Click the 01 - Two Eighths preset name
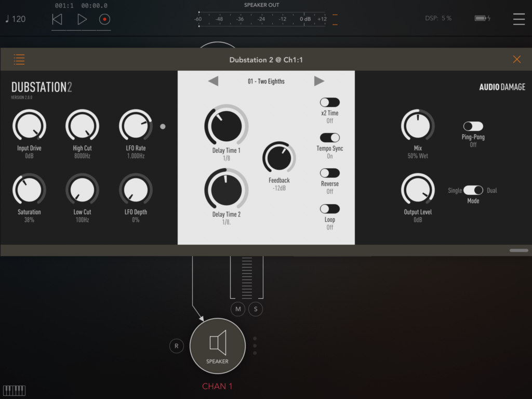 pyautogui.click(x=266, y=81)
